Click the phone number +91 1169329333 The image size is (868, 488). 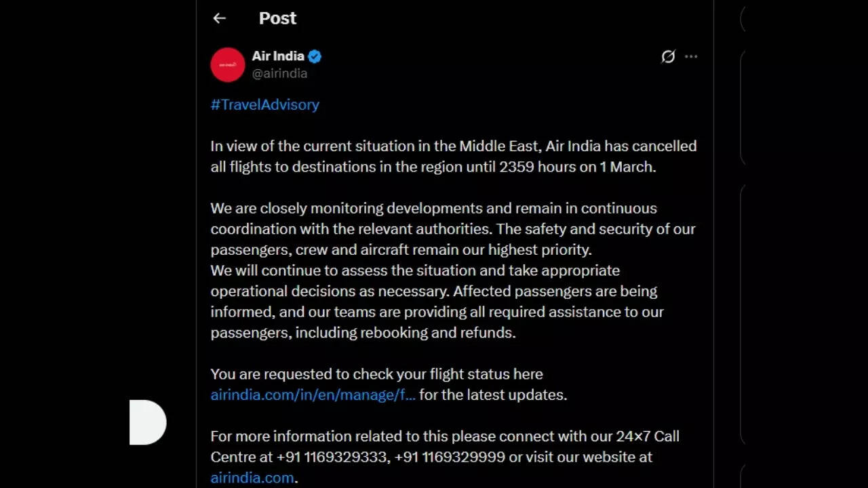[x=331, y=457]
